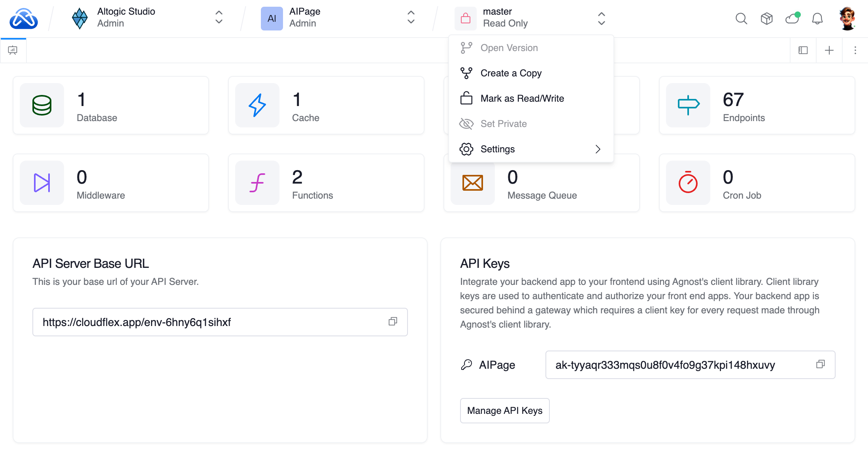Open the notifications bell

pos(817,19)
